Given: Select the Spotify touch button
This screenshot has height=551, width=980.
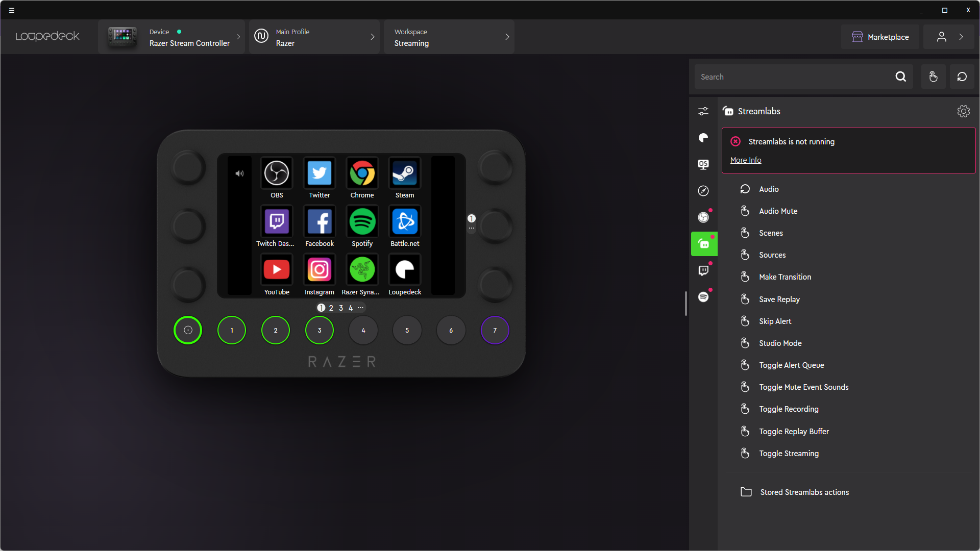Looking at the screenshot, I should [362, 222].
